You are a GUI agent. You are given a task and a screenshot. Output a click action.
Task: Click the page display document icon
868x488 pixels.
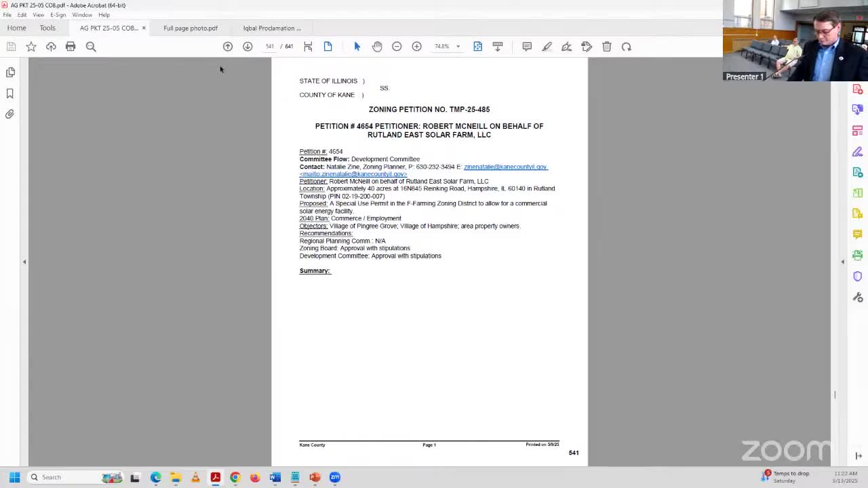(328, 46)
